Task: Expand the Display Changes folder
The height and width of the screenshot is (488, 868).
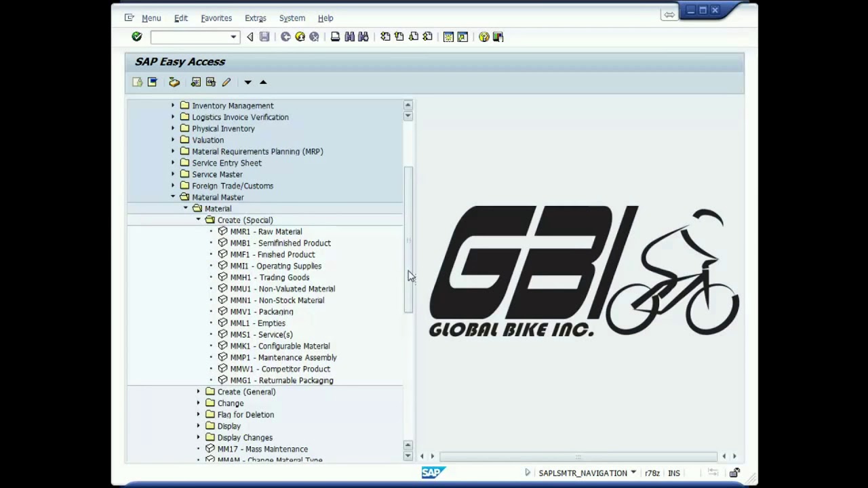Action: pyautogui.click(x=199, y=438)
